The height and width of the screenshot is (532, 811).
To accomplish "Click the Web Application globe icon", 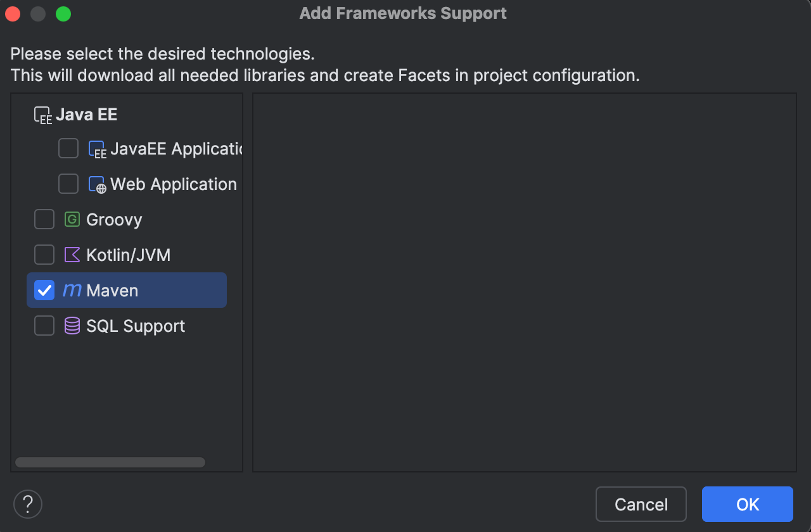I will coord(97,185).
